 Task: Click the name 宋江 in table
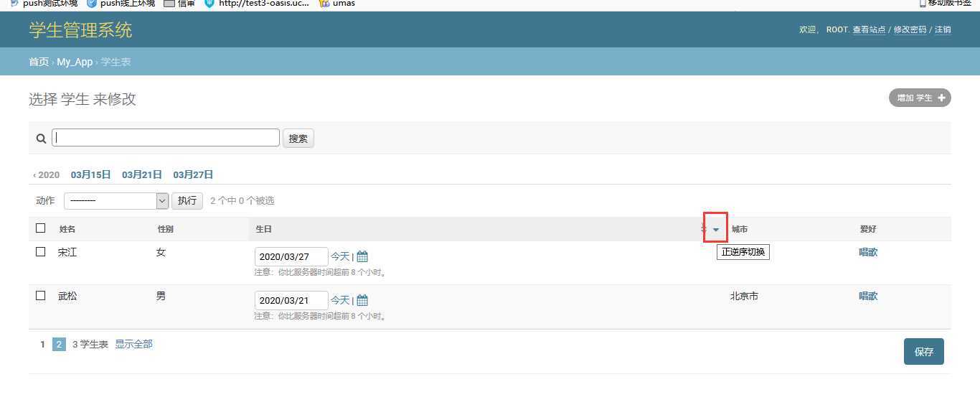click(67, 252)
